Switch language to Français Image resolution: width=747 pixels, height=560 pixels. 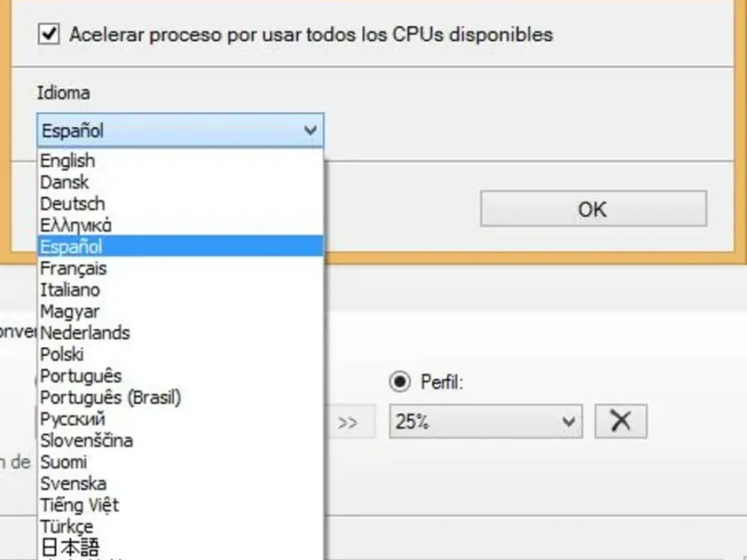pyautogui.click(x=74, y=268)
